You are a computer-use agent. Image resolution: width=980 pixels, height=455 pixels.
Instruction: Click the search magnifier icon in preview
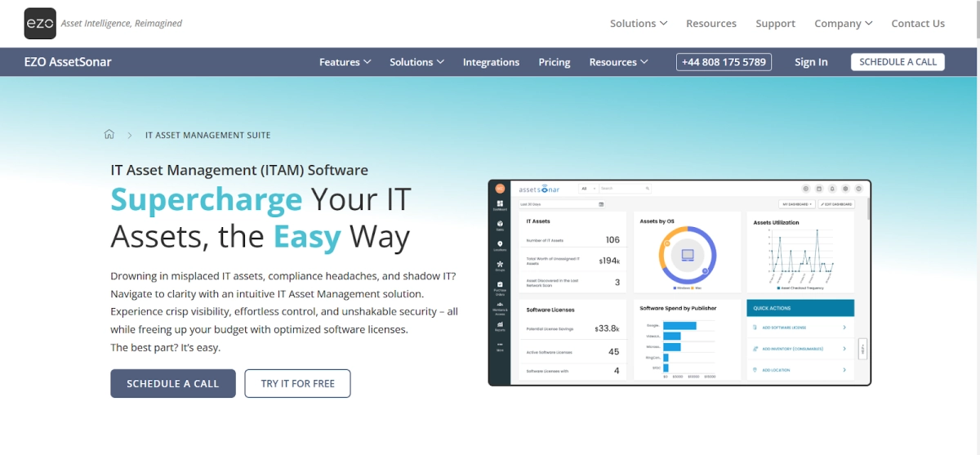pos(647,188)
